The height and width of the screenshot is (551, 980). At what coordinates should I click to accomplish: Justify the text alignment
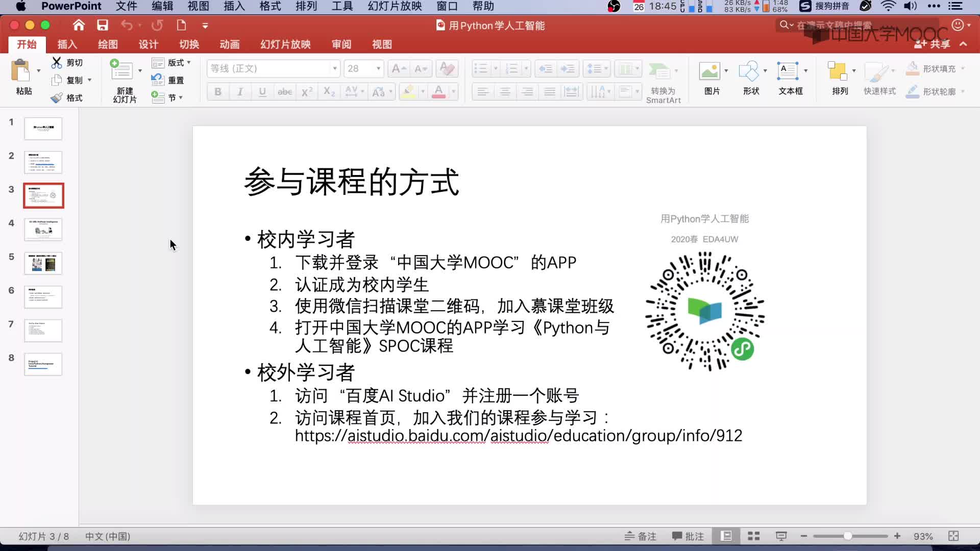pyautogui.click(x=550, y=92)
